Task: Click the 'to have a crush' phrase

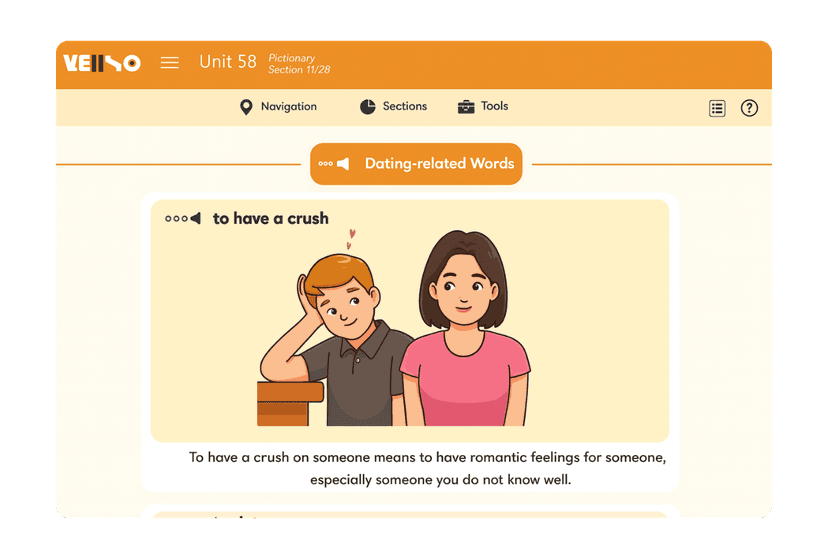Action: click(x=270, y=219)
